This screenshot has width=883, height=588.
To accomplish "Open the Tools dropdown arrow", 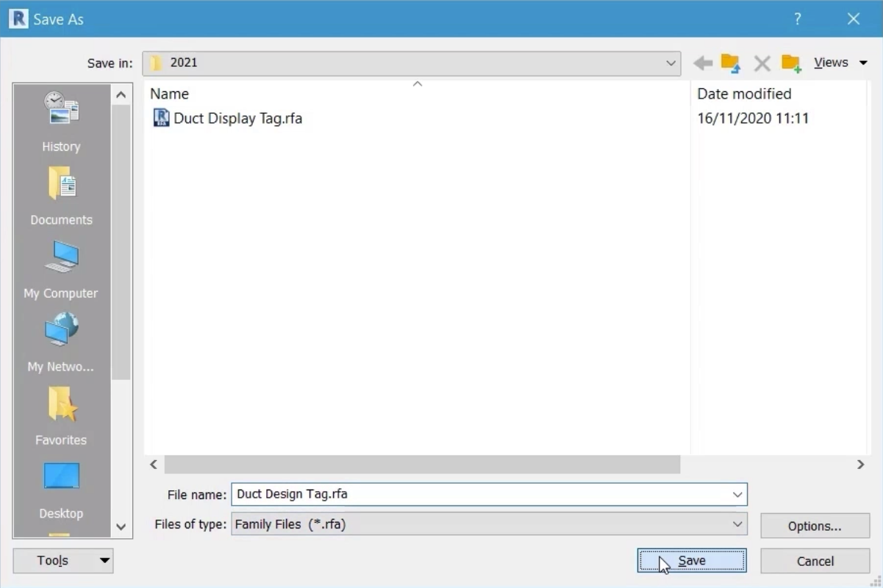I will 105,561.
